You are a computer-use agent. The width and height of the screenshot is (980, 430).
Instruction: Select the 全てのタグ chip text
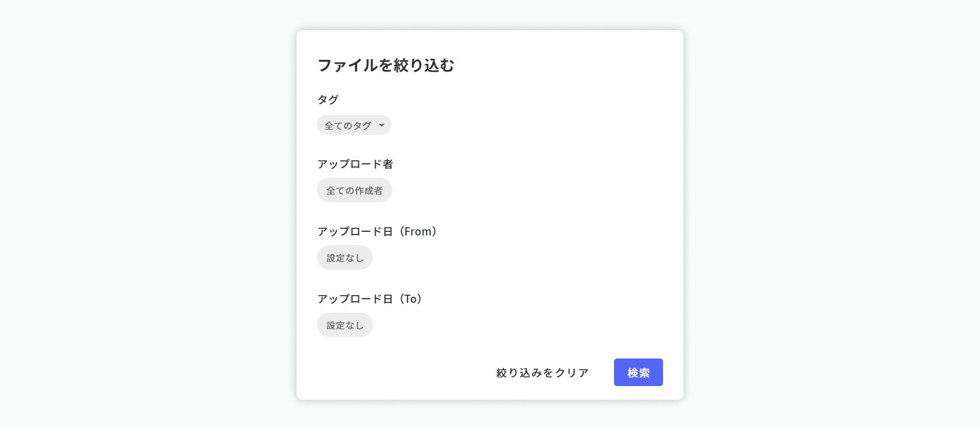348,126
